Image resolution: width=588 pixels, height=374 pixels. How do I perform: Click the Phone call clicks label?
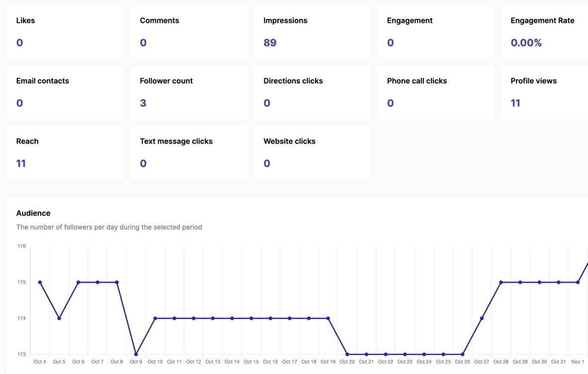417,81
